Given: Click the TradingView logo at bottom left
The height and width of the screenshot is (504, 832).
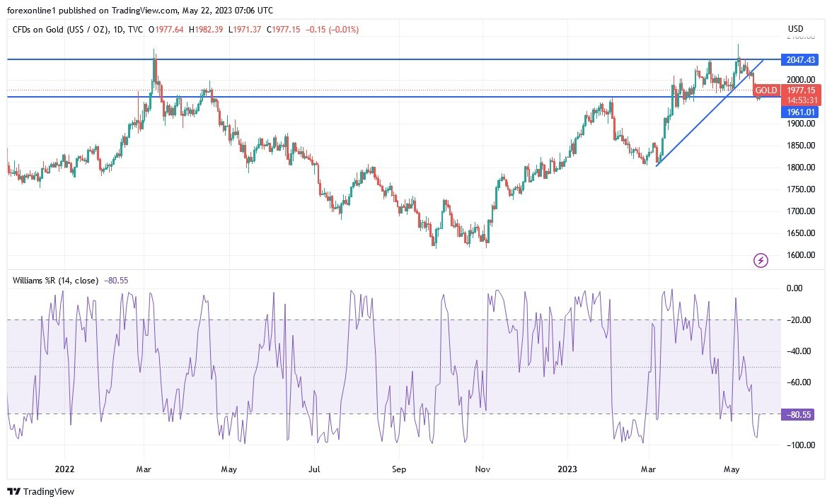Looking at the screenshot, I should coord(39,491).
